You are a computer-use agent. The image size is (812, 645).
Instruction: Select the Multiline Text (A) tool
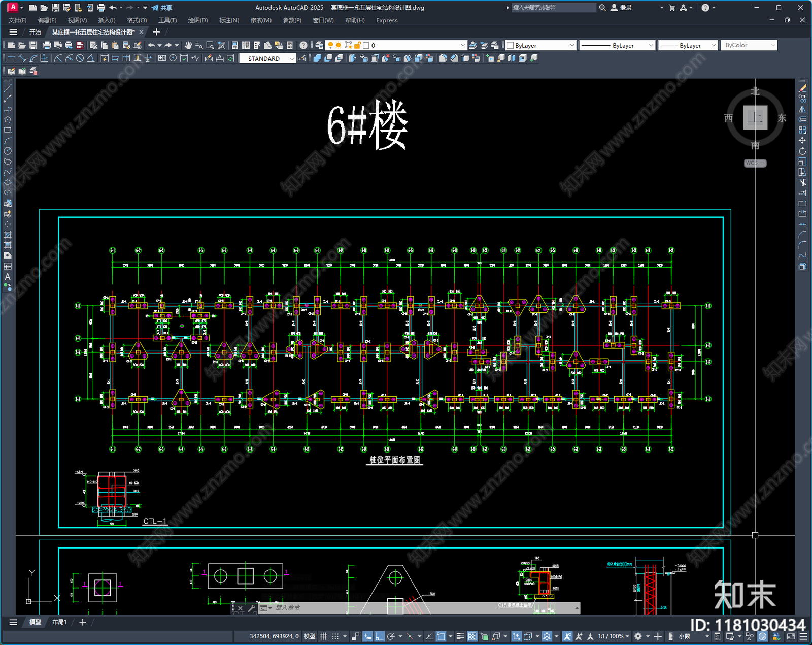8,277
